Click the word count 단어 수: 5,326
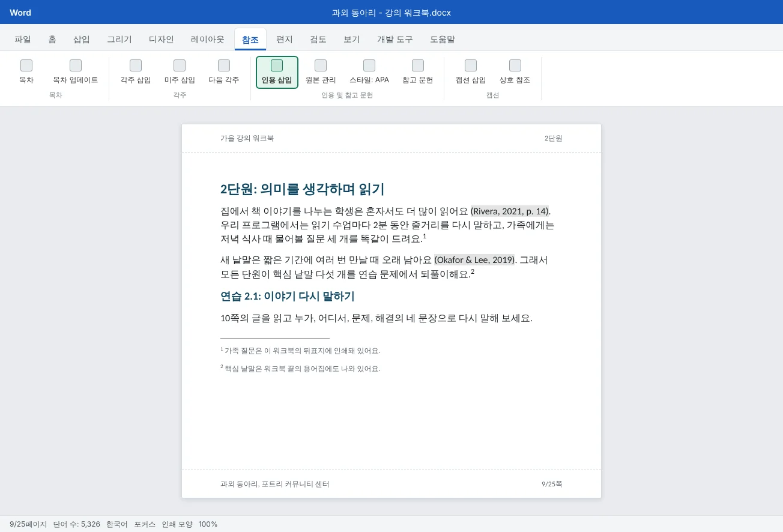The image size is (783, 532). coord(76,524)
